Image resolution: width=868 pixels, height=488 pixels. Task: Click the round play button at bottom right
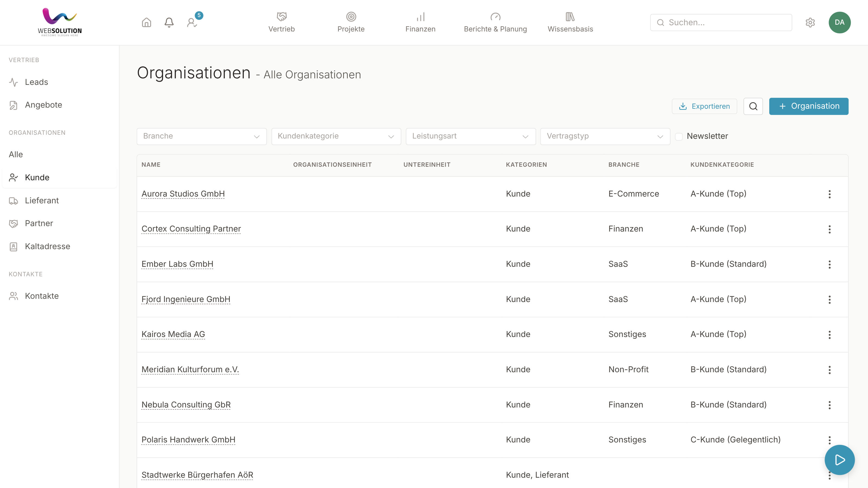[839, 460]
